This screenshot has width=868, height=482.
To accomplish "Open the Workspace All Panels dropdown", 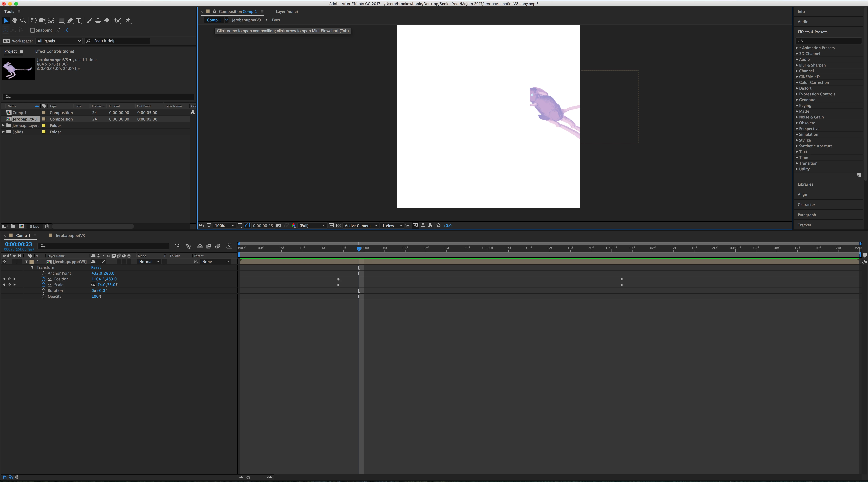I will pos(59,41).
